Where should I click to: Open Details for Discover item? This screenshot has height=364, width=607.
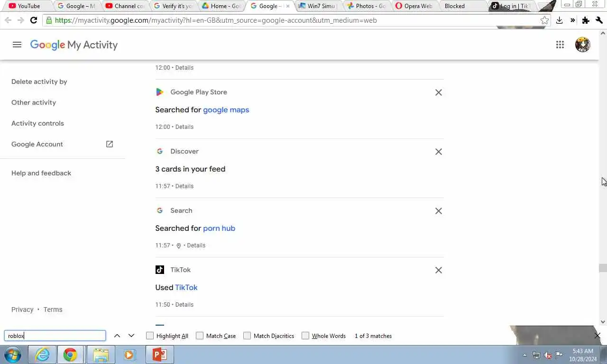click(x=184, y=186)
